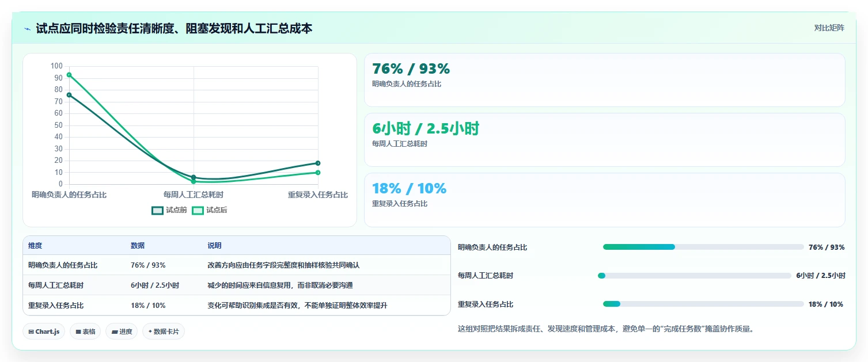The image size is (868, 362).
Task: Toggle the 试点前 legend series
Action: pos(169,211)
